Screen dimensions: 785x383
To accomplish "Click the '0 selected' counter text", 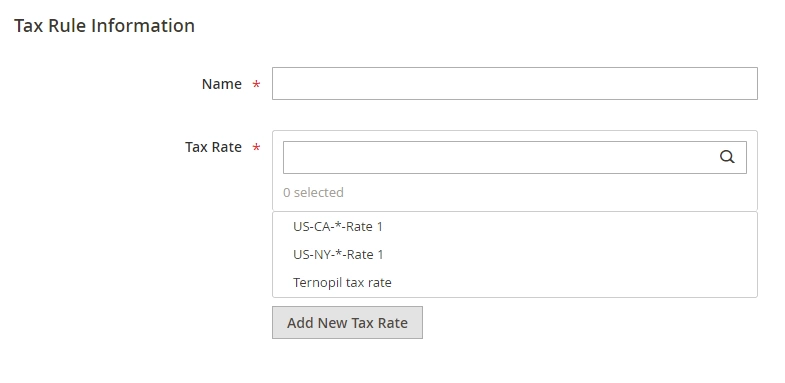I will [x=313, y=193].
